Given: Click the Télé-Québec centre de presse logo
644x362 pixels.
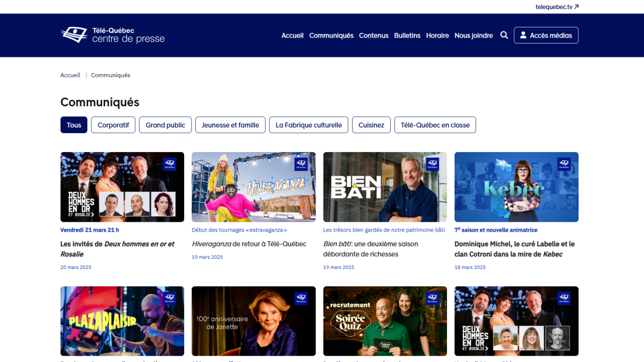Looking at the screenshot, I should coord(113,35).
